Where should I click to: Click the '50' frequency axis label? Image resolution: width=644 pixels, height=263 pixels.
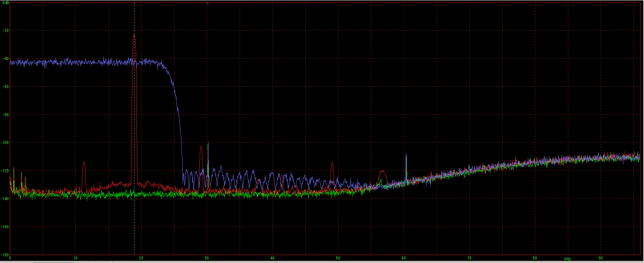click(338, 258)
